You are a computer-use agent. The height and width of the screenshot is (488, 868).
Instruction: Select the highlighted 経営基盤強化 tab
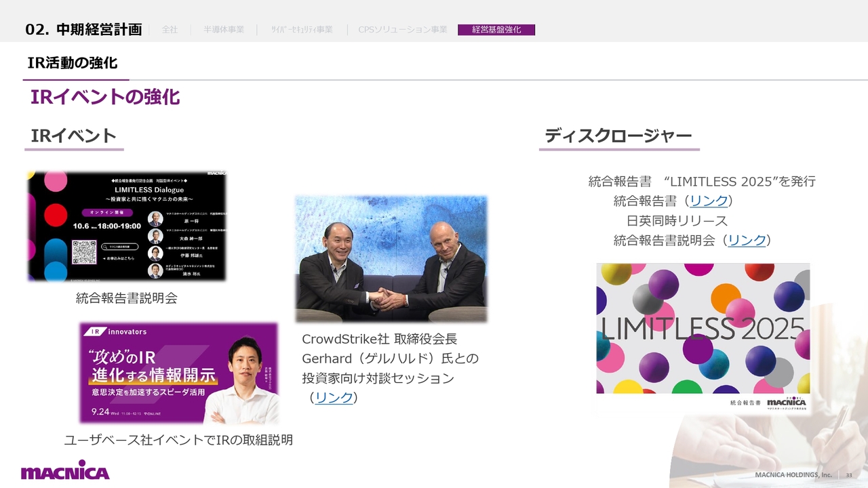(x=496, y=30)
